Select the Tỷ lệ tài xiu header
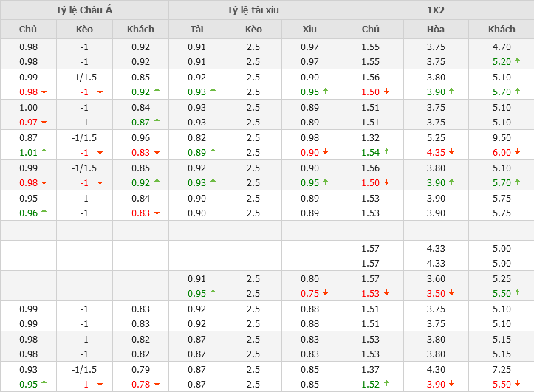This screenshot has width=534, height=392. tap(253, 10)
